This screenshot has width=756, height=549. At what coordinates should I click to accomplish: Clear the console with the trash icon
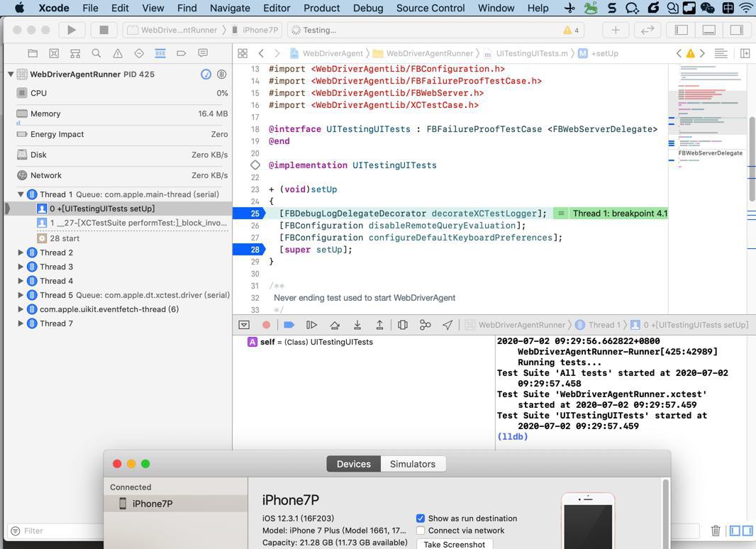716,531
